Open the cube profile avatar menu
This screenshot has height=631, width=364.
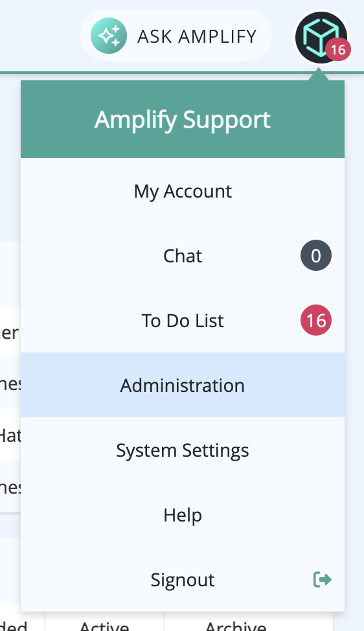click(321, 37)
